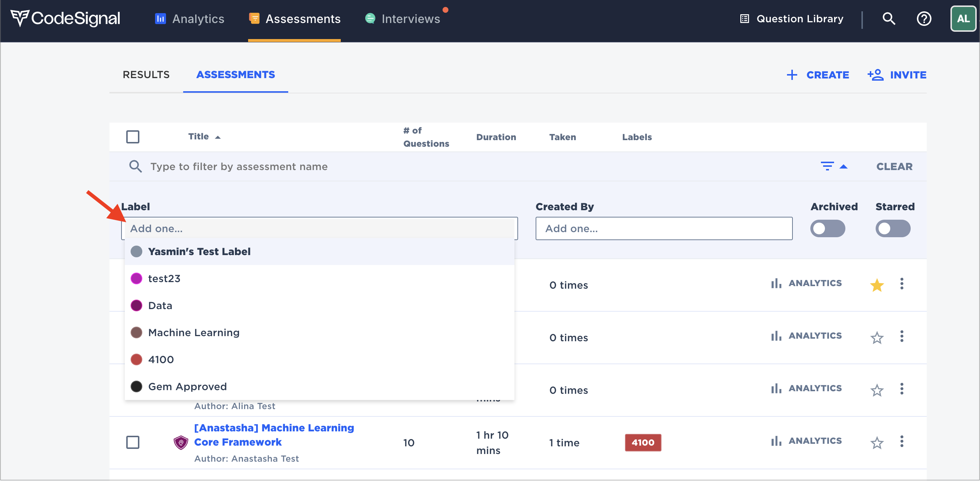This screenshot has height=481, width=980.
Task: Select the test23 label option
Action: click(319, 278)
